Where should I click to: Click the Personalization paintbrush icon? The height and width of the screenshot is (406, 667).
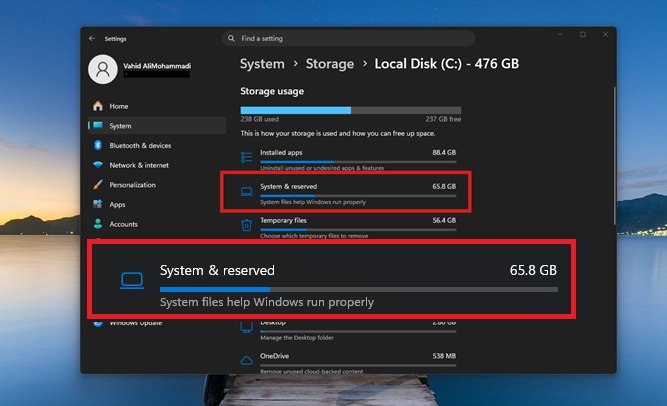point(98,184)
